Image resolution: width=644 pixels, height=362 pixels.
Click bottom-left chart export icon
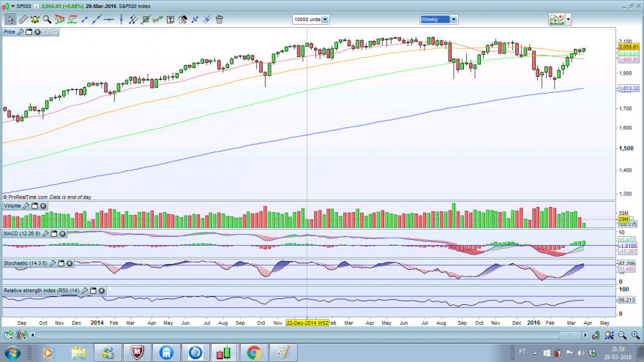(9, 336)
